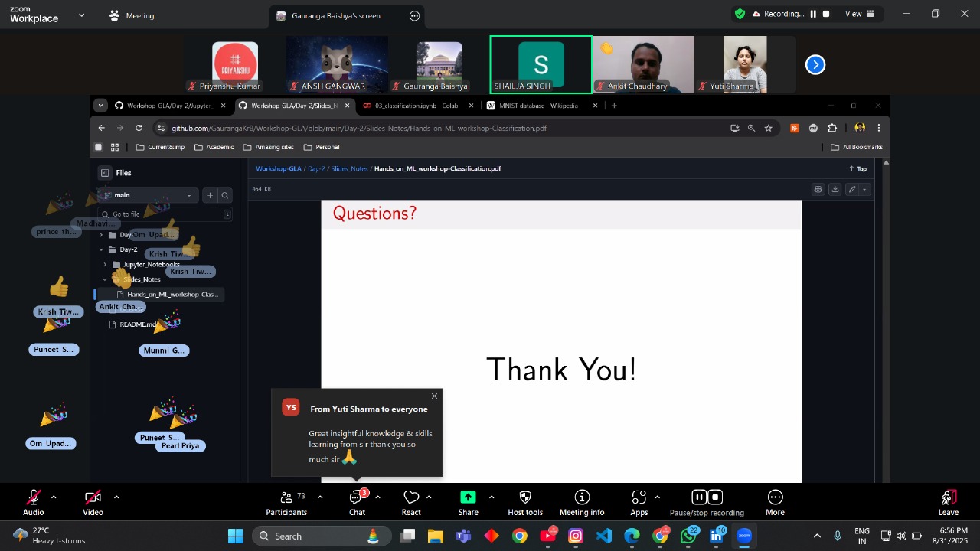Show next participants with the blue arrow

coord(815,65)
